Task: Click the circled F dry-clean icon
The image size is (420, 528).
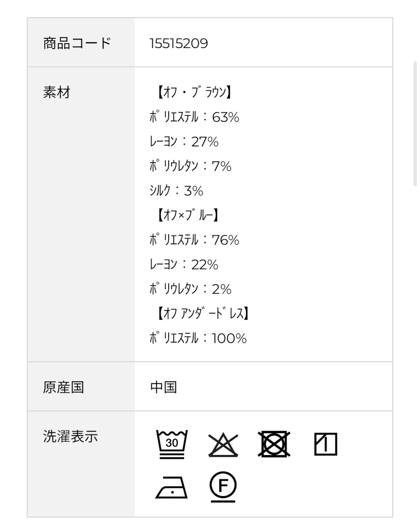Action: click(223, 487)
